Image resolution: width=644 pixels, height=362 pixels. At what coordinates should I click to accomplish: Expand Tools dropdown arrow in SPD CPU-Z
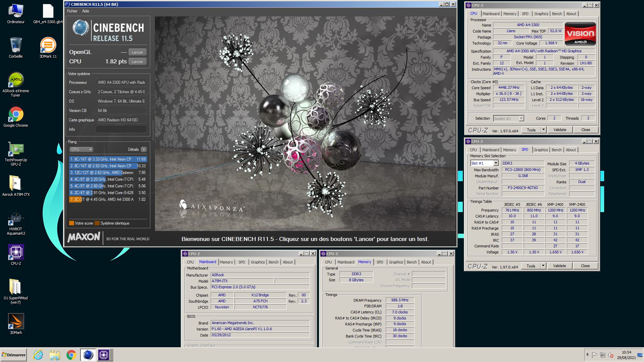(x=543, y=266)
